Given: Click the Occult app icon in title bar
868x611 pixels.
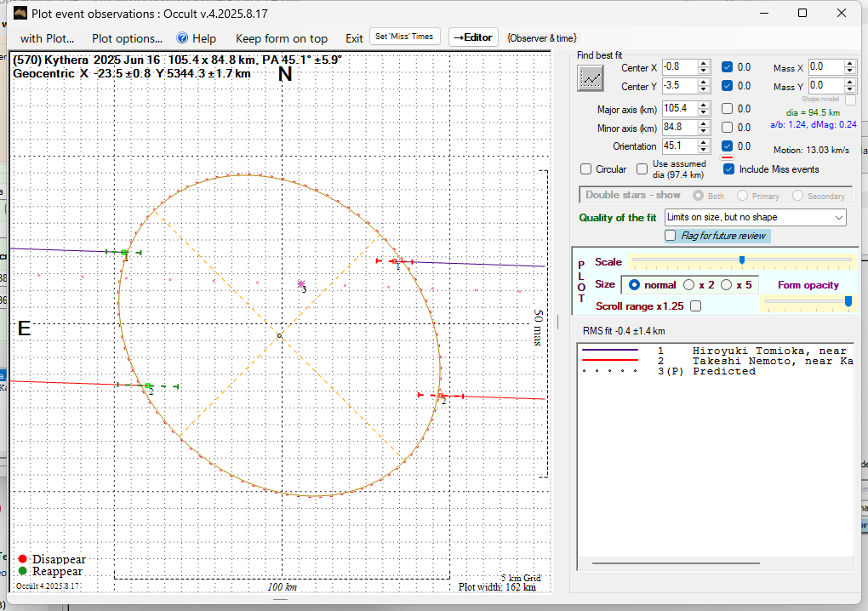Looking at the screenshot, I should tap(20, 14).
